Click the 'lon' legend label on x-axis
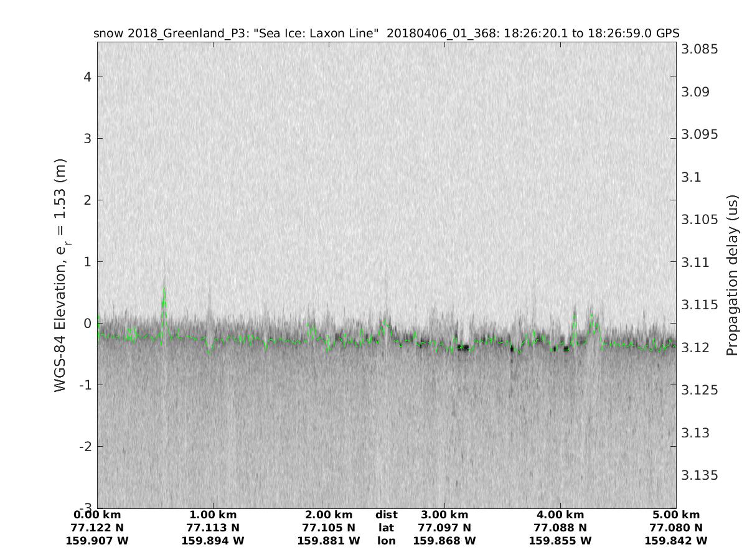Screen dimensions: 747x560 [386, 541]
